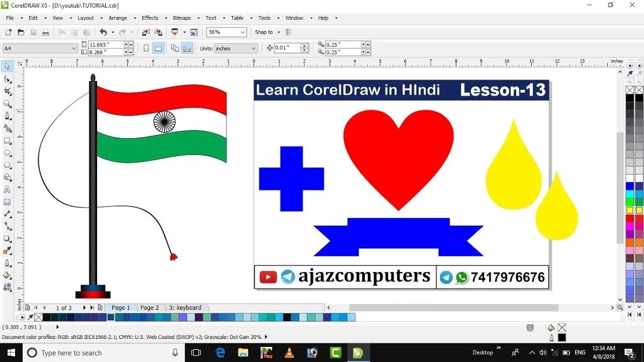Open the Application launcher dropdown arrow

184,32
